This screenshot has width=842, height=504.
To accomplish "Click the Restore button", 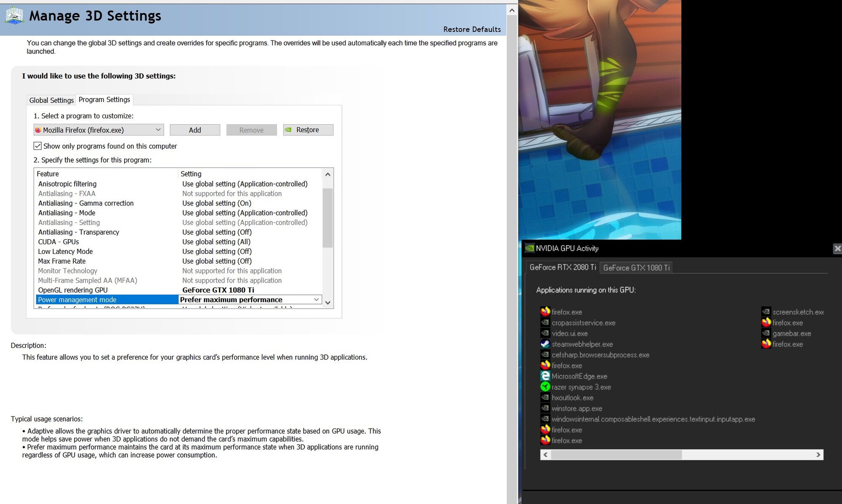I will click(x=308, y=130).
